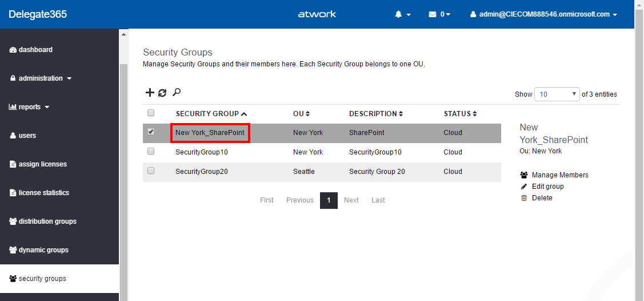644x301 pixels.
Task: Expand the administration sidebar menu
Action: pyautogui.click(x=41, y=78)
